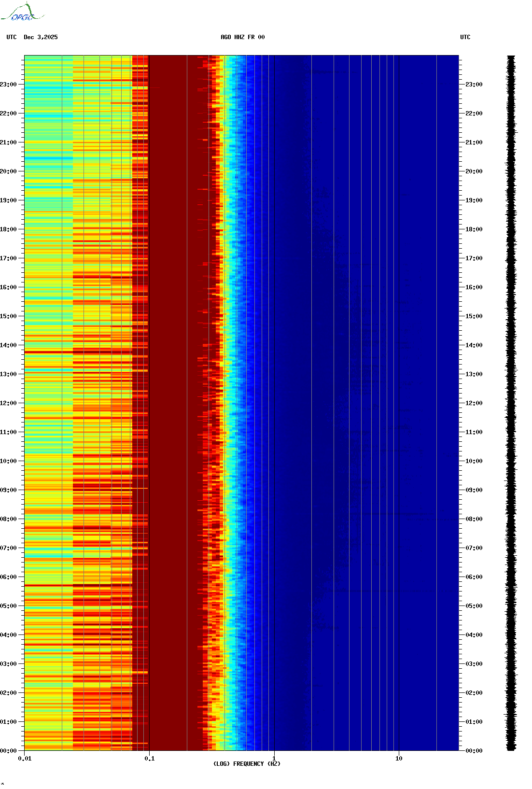The width and height of the screenshot is (532, 789).
Task: Click the 10 Hz frequency axis label
Action: (x=399, y=759)
